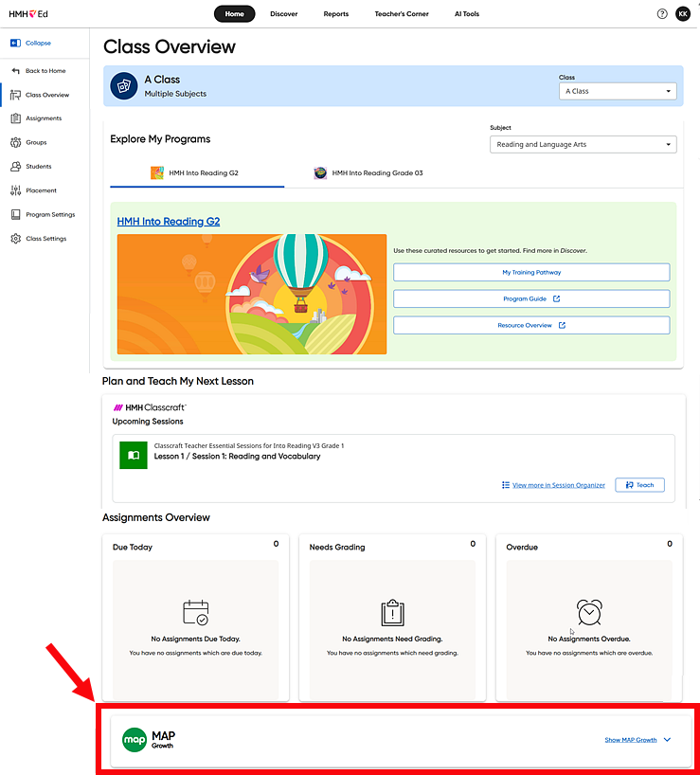Click the Upcoming Sessions subheading

[148, 421]
